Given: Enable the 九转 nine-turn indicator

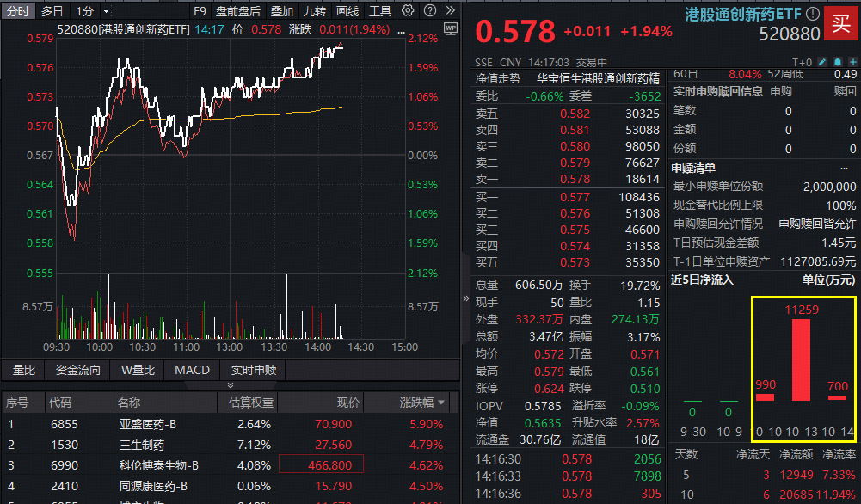Looking at the screenshot, I should (x=314, y=11).
